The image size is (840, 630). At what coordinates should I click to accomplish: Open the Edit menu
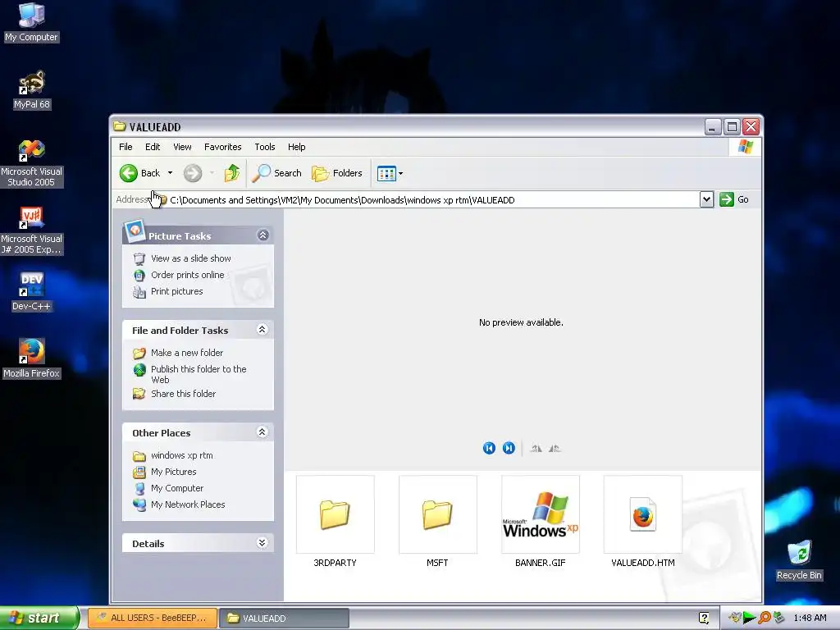click(x=153, y=147)
